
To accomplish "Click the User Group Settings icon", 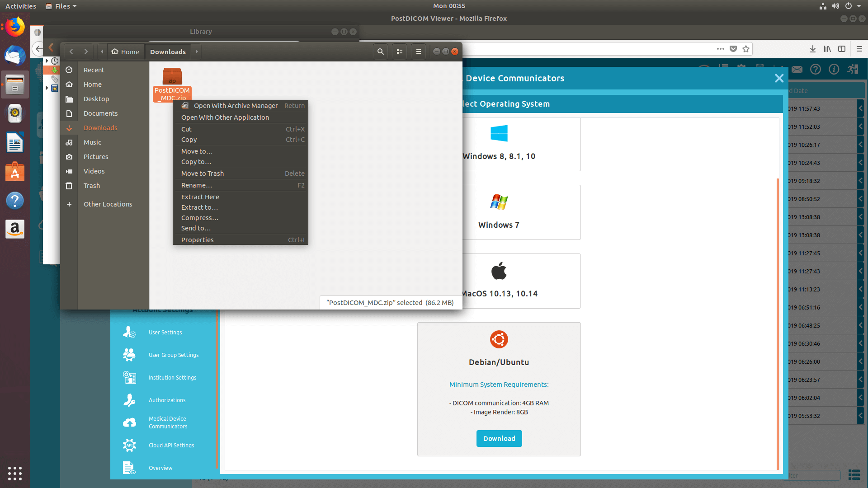I will 130,355.
